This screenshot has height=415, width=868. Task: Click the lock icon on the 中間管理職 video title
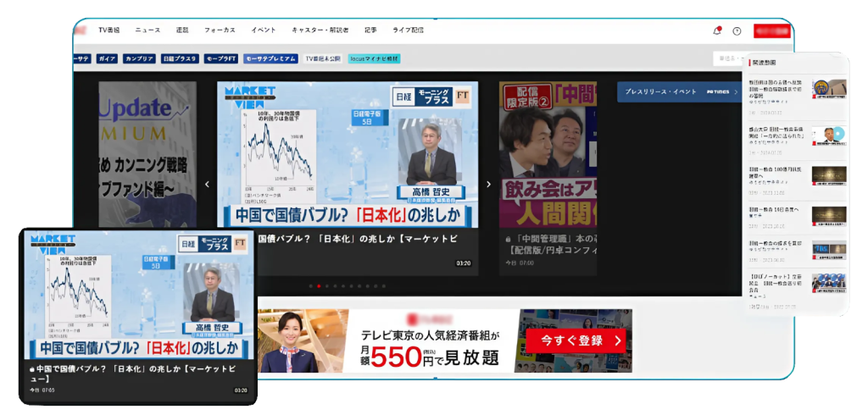[x=507, y=240]
